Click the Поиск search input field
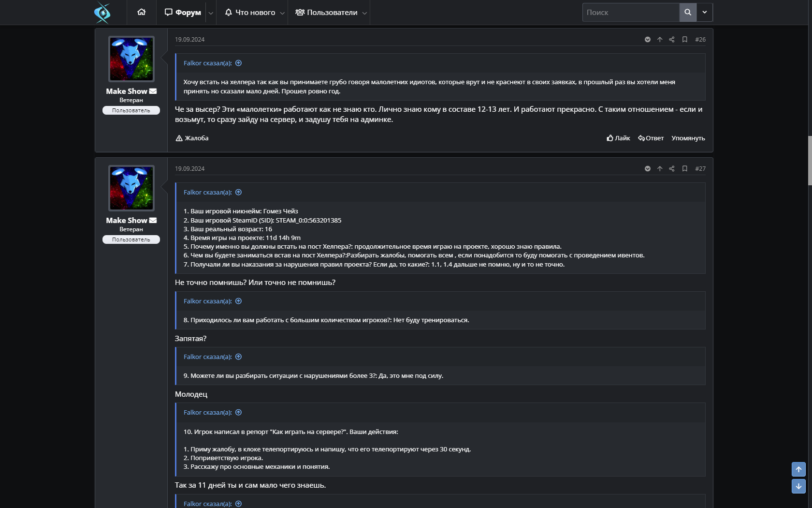 click(x=630, y=13)
